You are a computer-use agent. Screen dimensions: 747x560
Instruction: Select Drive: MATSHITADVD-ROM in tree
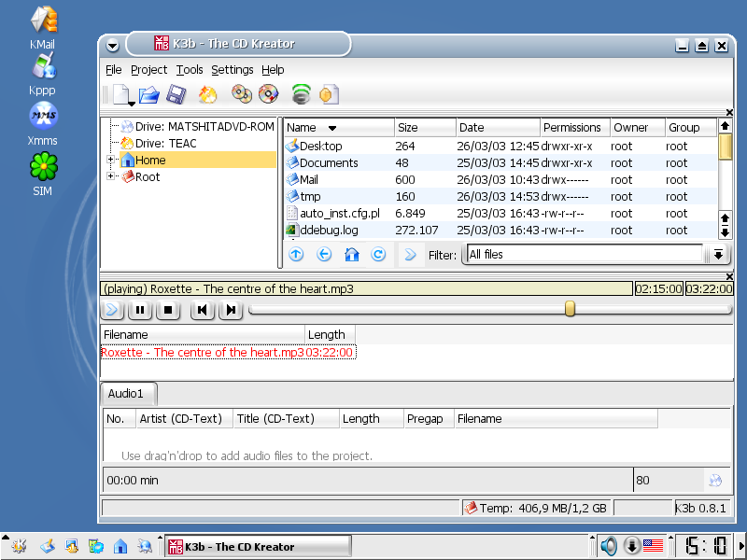(x=197, y=126)
